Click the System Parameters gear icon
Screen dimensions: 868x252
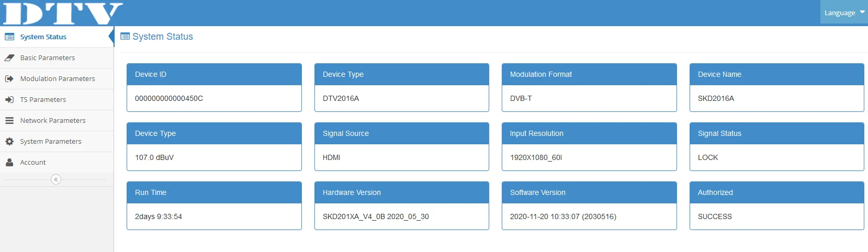(x=9, y=142)
